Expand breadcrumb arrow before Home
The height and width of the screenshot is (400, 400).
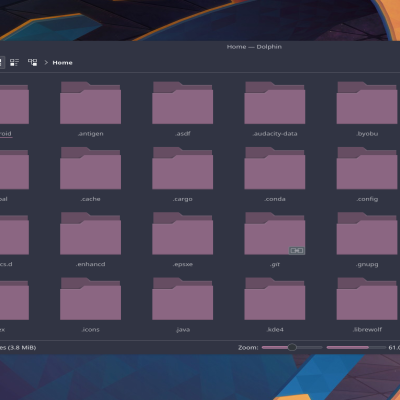click(x=46, y=62)
